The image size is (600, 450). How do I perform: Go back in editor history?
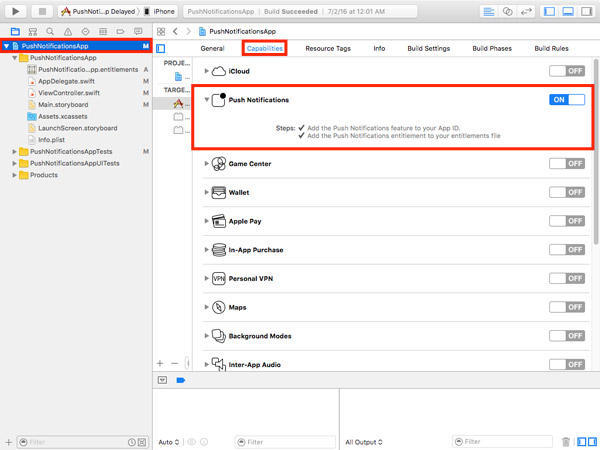(175, 31)
